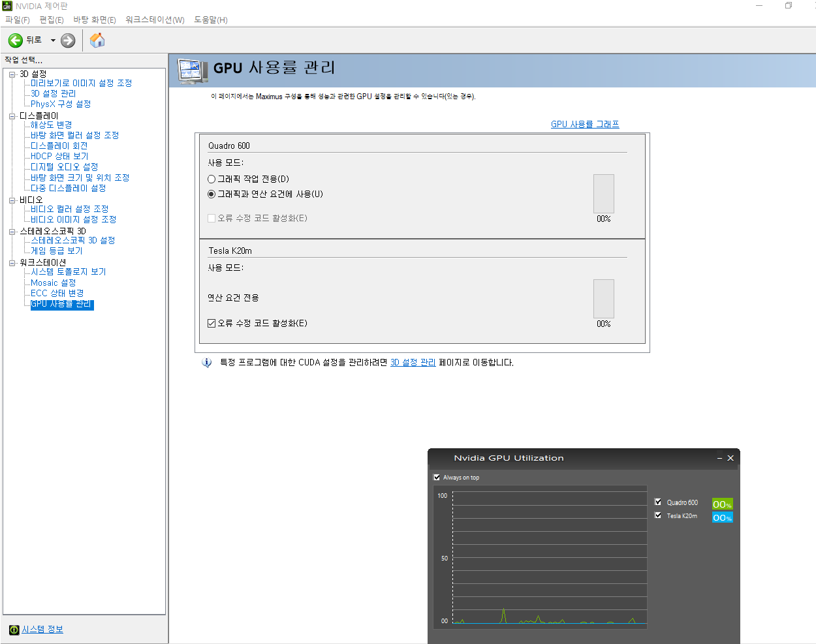Follow the 3D 설정 관리 link in the CUDA note

coord(413,363)
